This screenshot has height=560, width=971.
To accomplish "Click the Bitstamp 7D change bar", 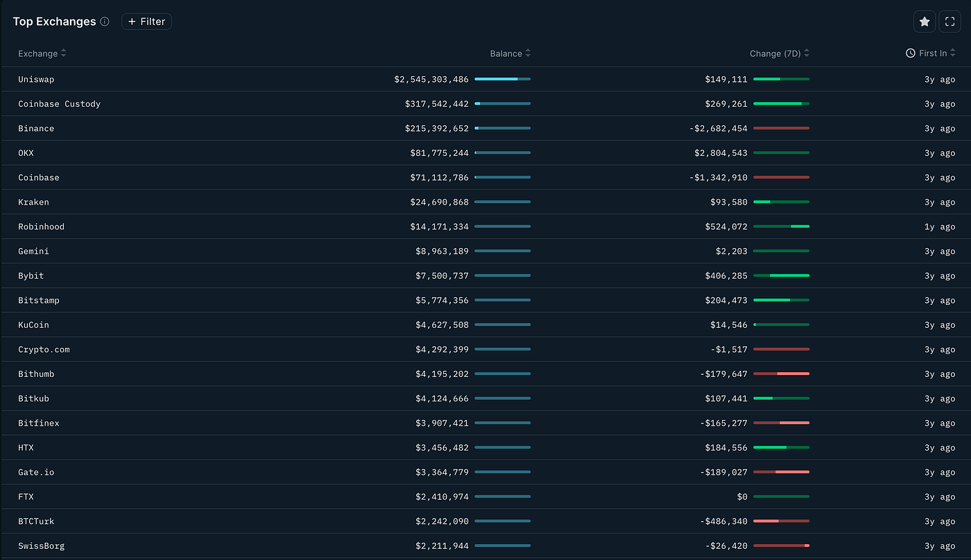I will (782, 300).
